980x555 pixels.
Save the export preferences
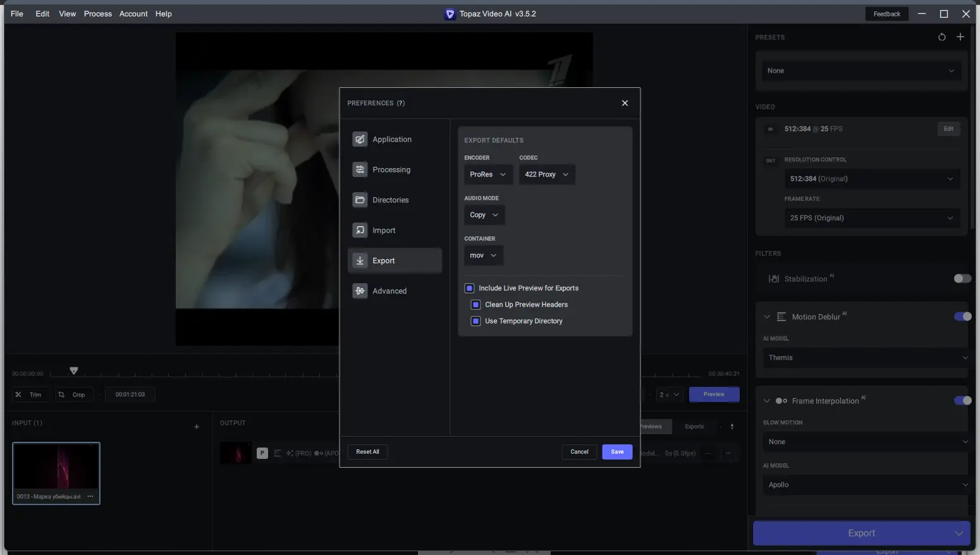coord(617,451)
